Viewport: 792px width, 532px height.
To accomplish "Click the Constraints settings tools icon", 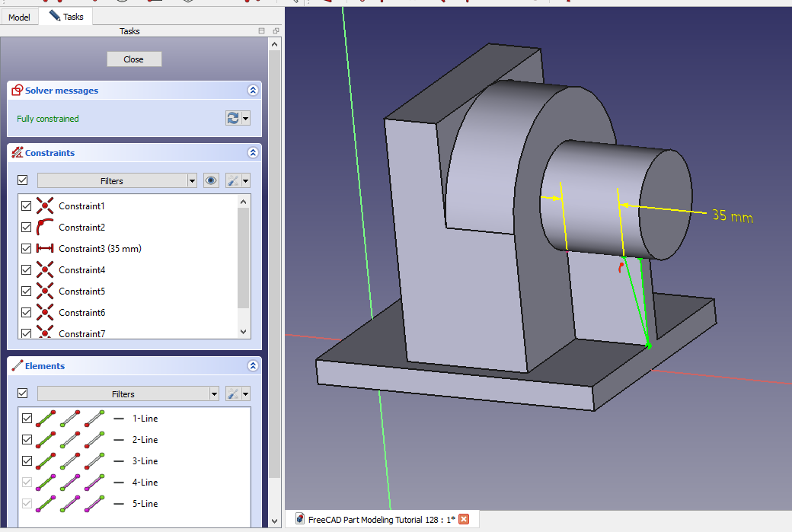I will point(234,180).
